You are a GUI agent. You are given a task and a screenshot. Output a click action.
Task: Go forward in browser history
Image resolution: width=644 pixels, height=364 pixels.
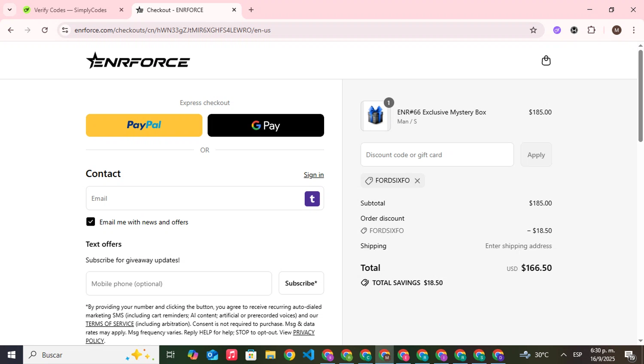click(x=27, y=30)
